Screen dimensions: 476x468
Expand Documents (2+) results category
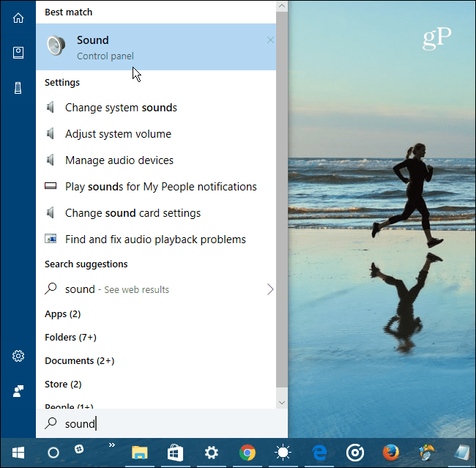tap(80, 361)
